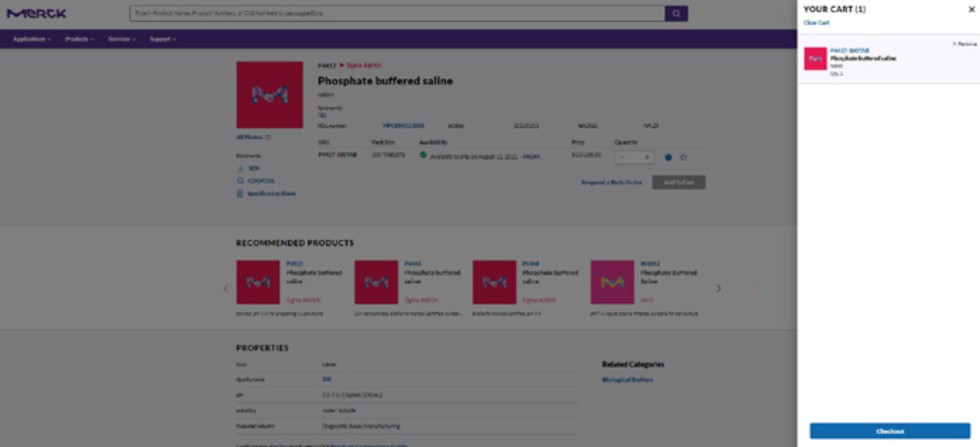Open the cart item product thumbnail
Viewport: 980px width, 447px height.
click(x=815, y=58)
